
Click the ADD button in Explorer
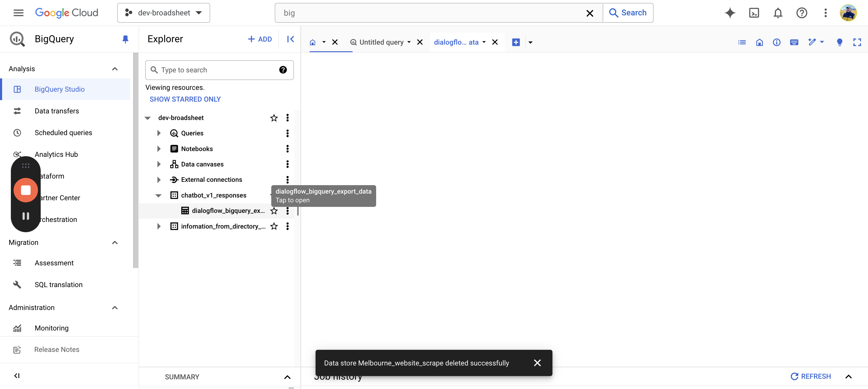click(x=259, y=39)
